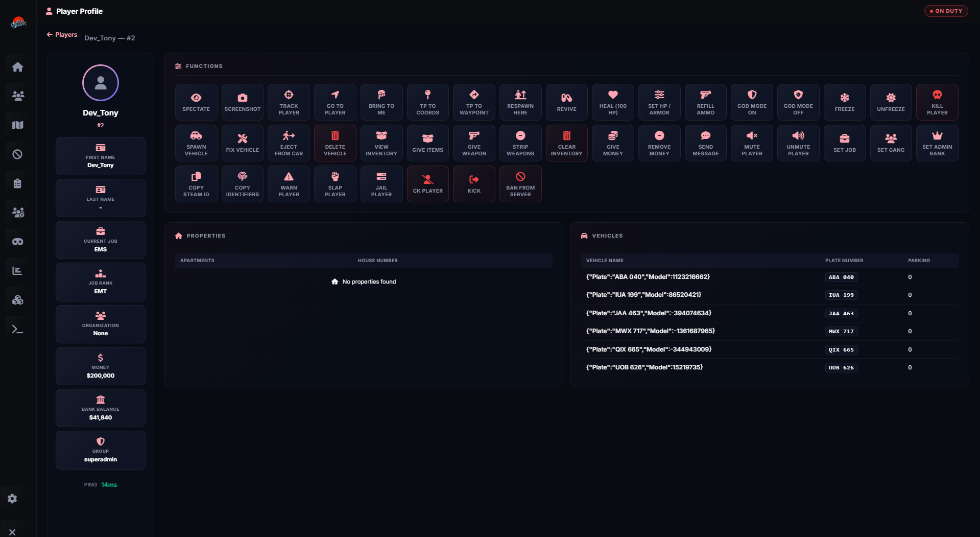The height and width of the screenshot is (537, 980).
Task: Open the Set Job function
Action: pos(844,143)
